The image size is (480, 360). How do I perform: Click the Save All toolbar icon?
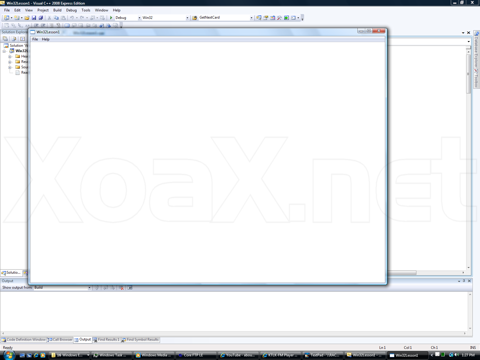point(40,18)
